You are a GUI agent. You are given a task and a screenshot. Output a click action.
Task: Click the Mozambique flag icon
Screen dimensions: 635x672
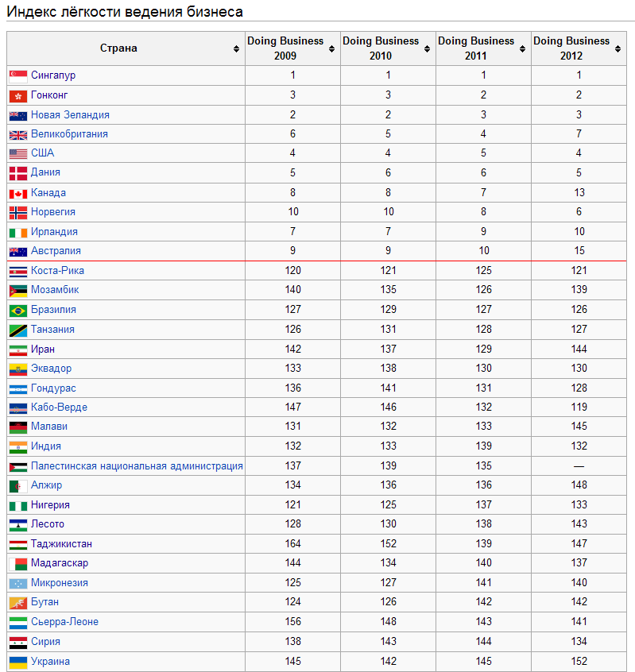18,291
